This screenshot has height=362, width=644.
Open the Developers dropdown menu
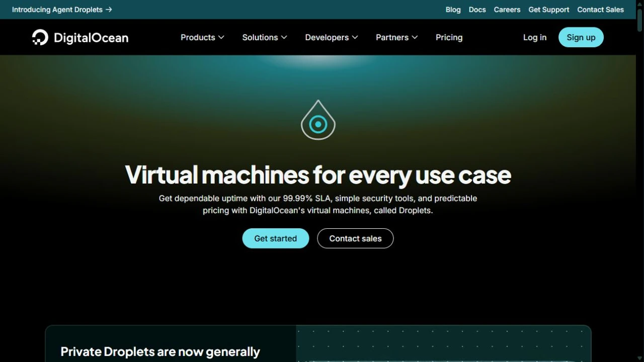click(x=332, y=37)
